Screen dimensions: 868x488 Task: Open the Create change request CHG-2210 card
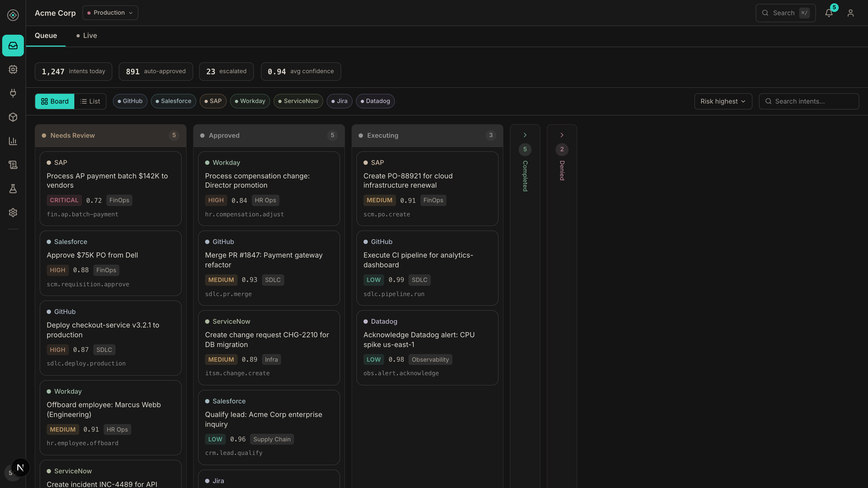[269, 348]
